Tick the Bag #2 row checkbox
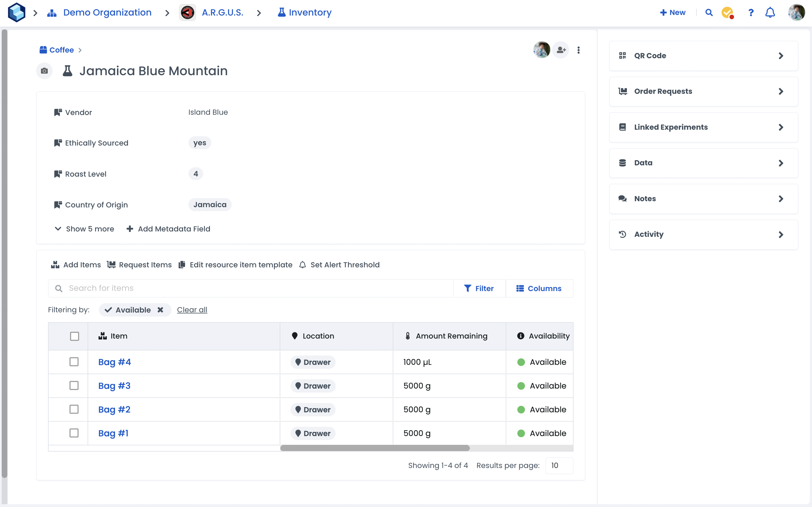 coord(74,409)
